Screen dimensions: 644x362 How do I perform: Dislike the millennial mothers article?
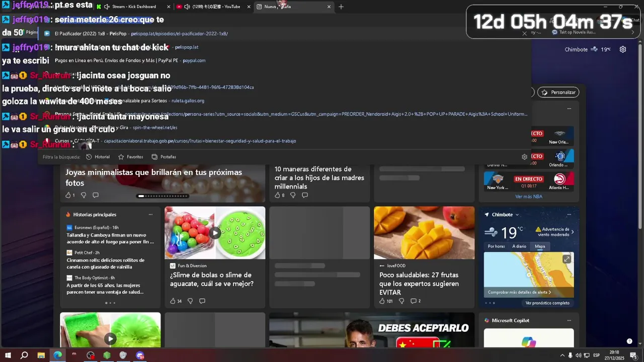[293, 195]
